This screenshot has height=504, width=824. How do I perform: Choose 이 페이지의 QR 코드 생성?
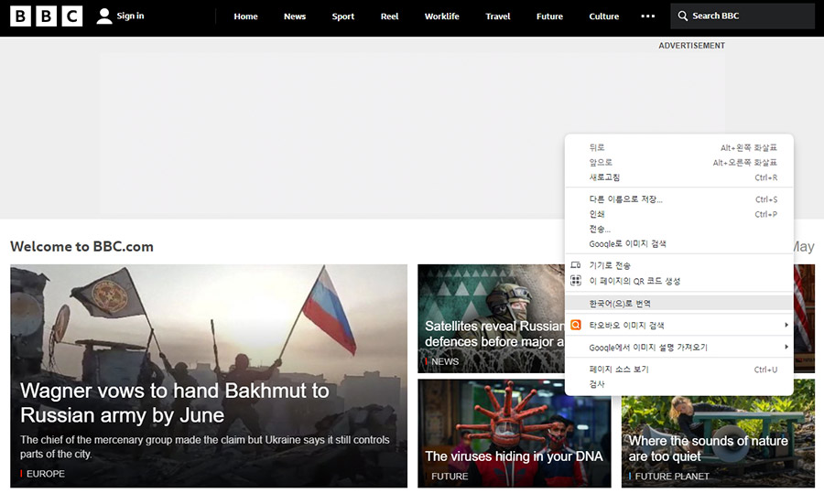pos(679,280)
